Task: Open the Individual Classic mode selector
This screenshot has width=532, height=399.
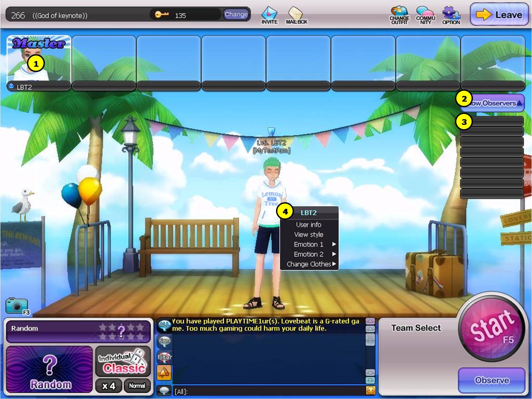Action: [x=123, y=362]
